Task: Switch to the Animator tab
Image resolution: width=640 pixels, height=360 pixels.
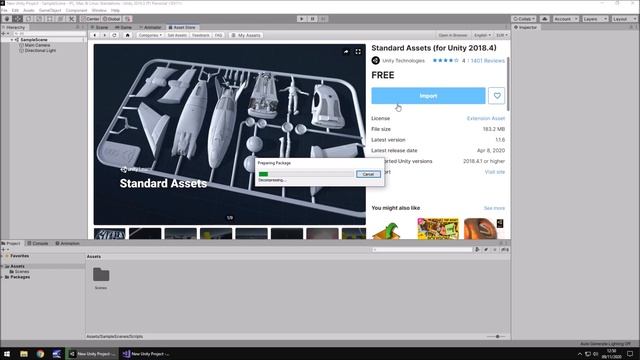Action: click(150, 27)
